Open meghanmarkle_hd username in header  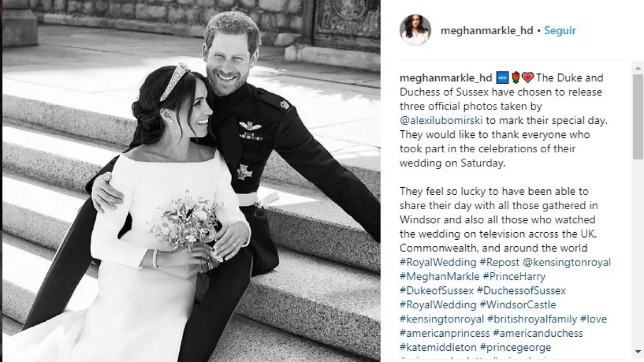pyautogui.click(x=487, y=31)
